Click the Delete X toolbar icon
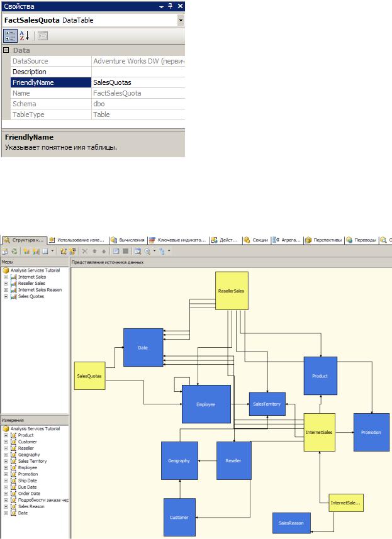Screen dimensions: 392x539 point(84,252)
